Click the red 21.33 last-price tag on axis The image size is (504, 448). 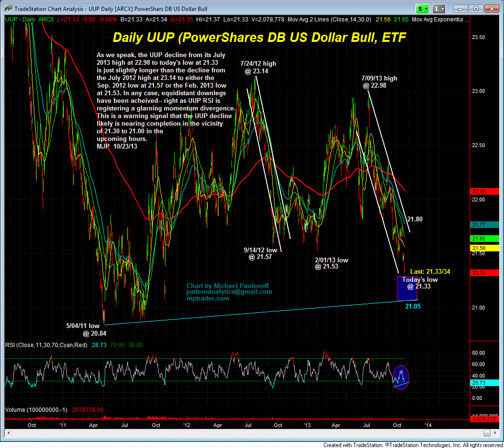(x=484, y=273)
